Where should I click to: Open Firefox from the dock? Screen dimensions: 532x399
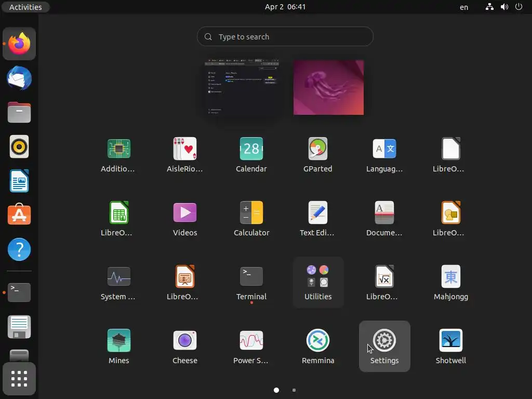[19, 44]
